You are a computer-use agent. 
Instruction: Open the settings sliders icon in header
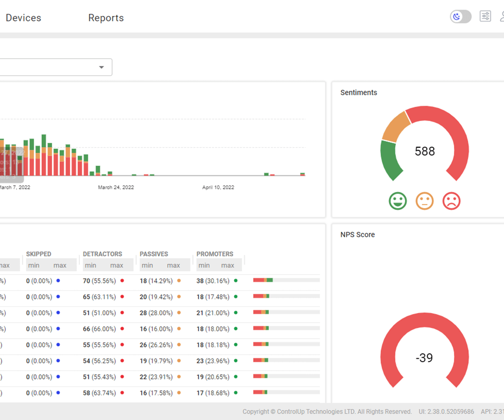(x=485, y=17)
